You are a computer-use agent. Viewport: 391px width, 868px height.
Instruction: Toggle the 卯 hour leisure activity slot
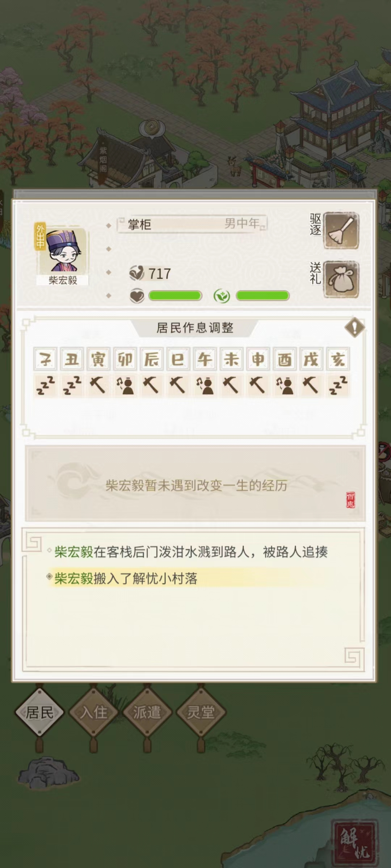click(125, 386)
